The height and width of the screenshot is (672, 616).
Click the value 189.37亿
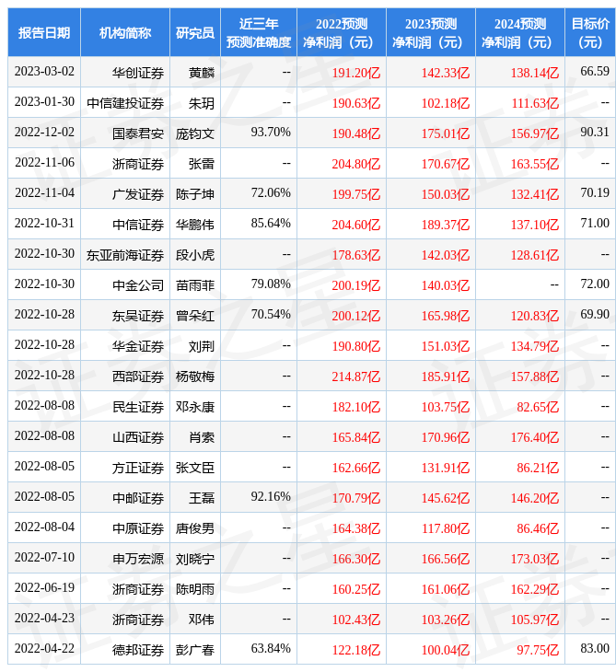(x=446, y=225)
